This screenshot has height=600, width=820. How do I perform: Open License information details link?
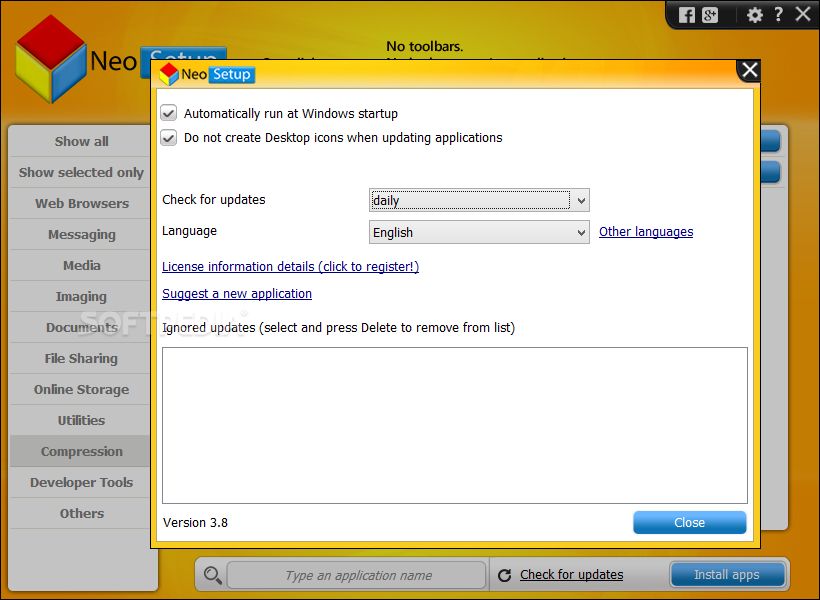coord(290,267)
